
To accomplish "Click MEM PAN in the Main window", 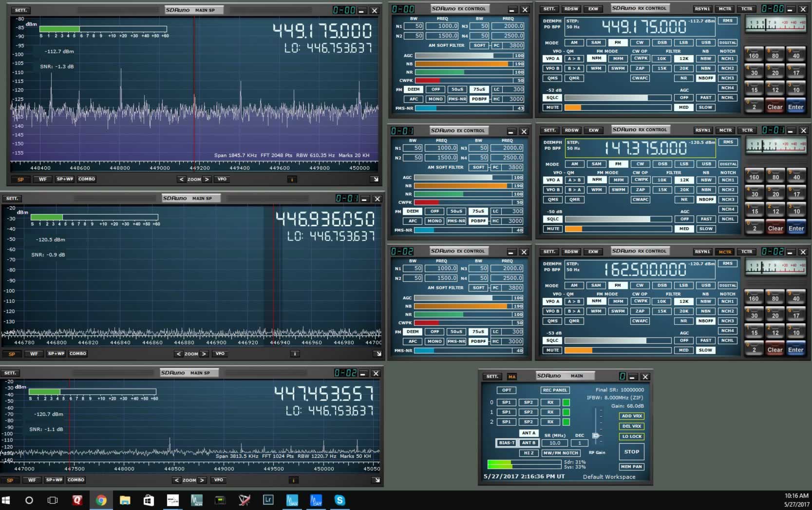I will pyautogui.click(x=632, y=467).
